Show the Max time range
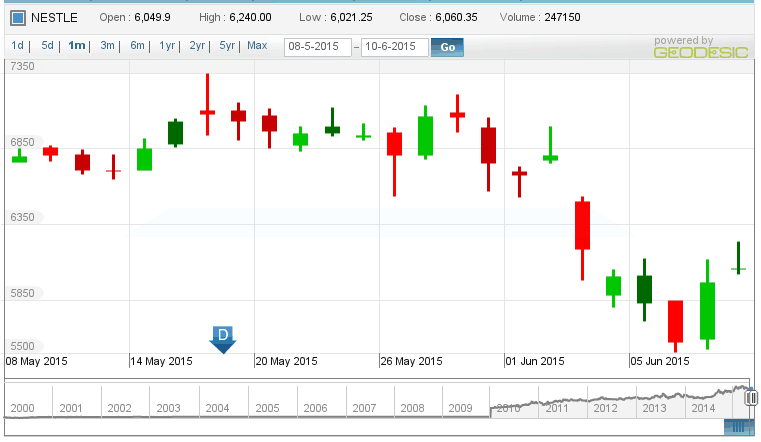 click(x=257, y=46)
